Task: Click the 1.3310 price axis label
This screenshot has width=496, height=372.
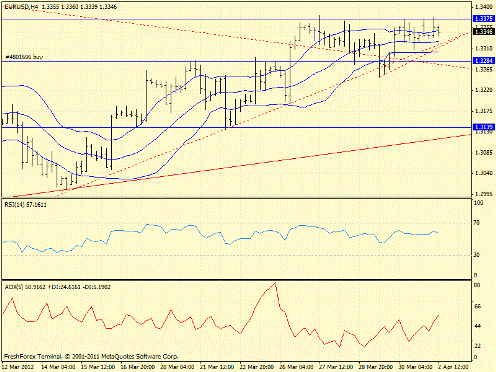Action: click(484, 48)
